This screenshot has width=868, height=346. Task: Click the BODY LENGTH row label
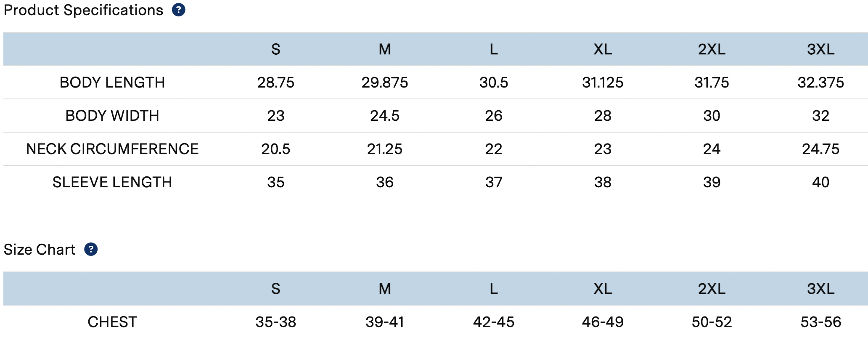pyautogui.click(x=112, y=83)
